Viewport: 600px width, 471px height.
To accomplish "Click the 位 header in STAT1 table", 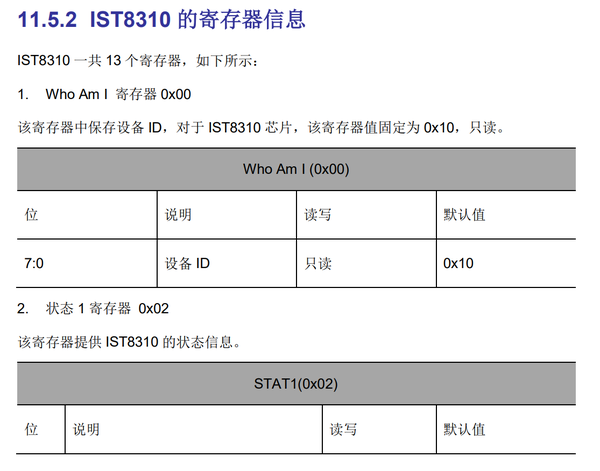I will tap(31, 430).
